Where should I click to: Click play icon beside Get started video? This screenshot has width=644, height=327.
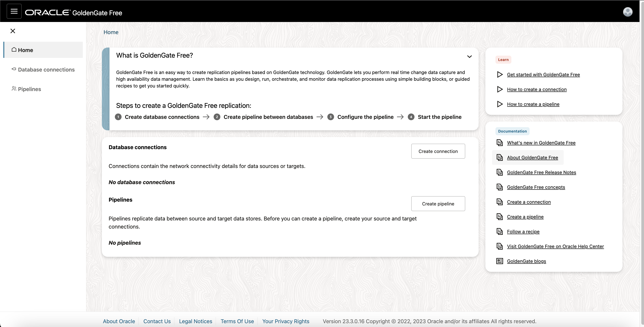click(499, 74)
